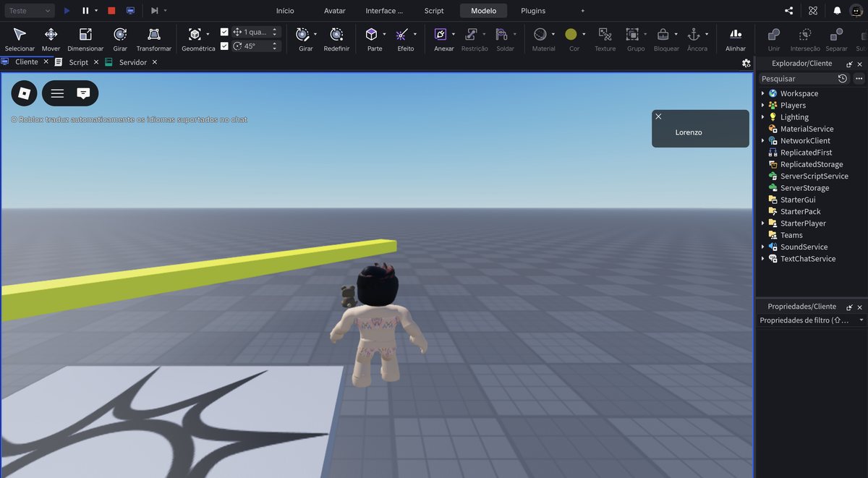The width and height of the screenshot is (868, 478).
Task: Expand NetworkClient in Explorer
Action: pos(762,140)
